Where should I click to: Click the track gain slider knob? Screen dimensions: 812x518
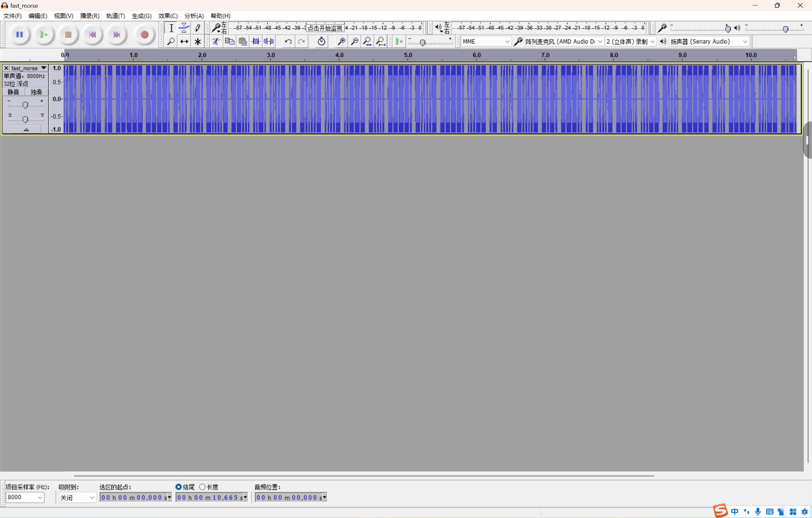[25, 105]
